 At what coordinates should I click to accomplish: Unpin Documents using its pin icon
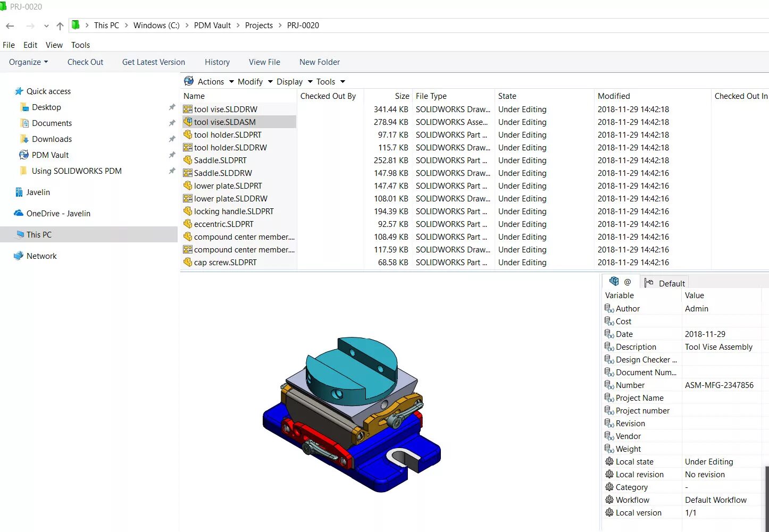172,123
